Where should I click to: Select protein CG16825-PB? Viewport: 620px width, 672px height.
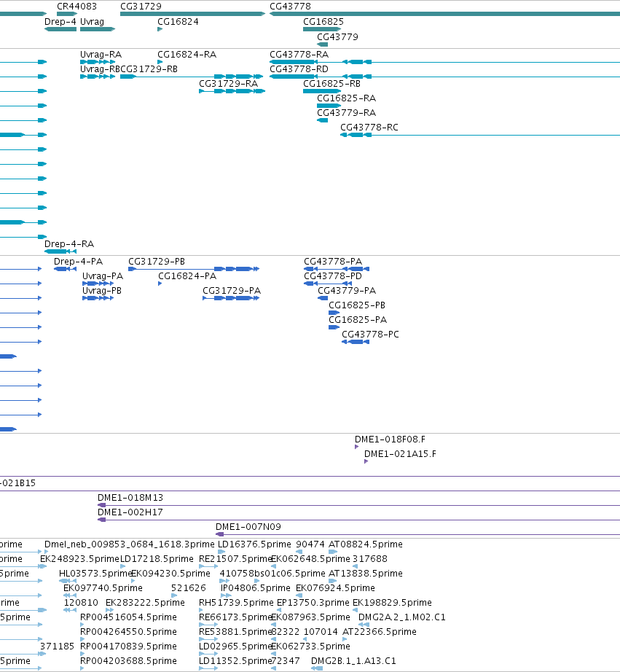[357, 305]
